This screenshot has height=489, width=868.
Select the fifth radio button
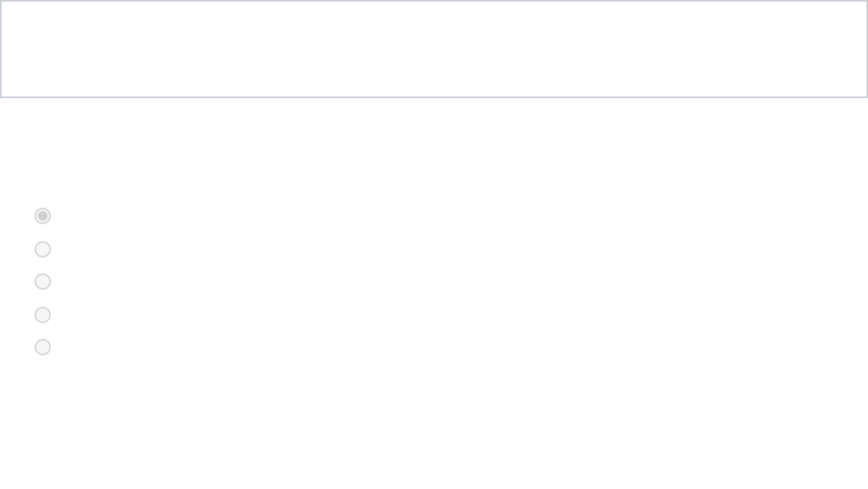coord(43,347)
